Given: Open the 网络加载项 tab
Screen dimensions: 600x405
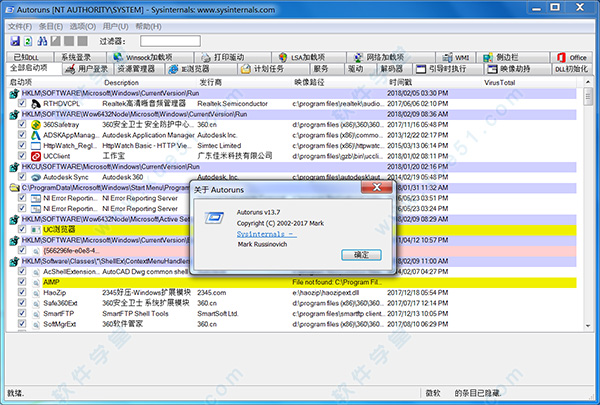Looking at the screenshot, I should [390, 57].
